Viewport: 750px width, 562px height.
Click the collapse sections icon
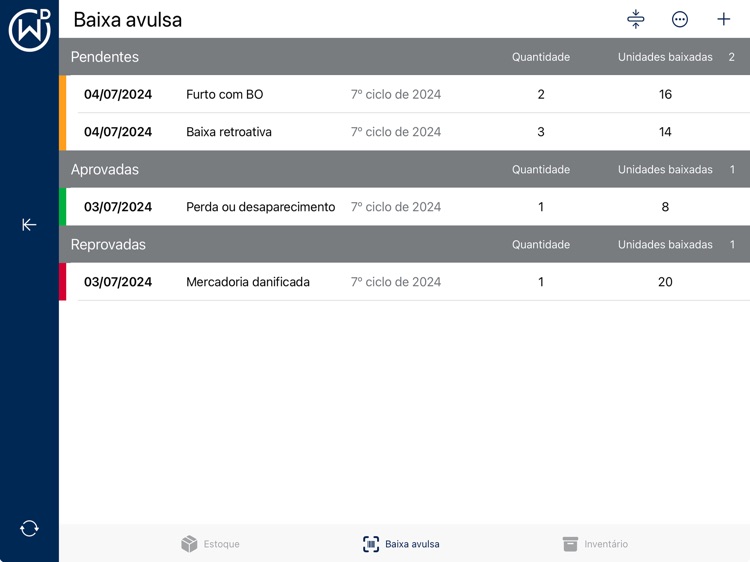636,19
